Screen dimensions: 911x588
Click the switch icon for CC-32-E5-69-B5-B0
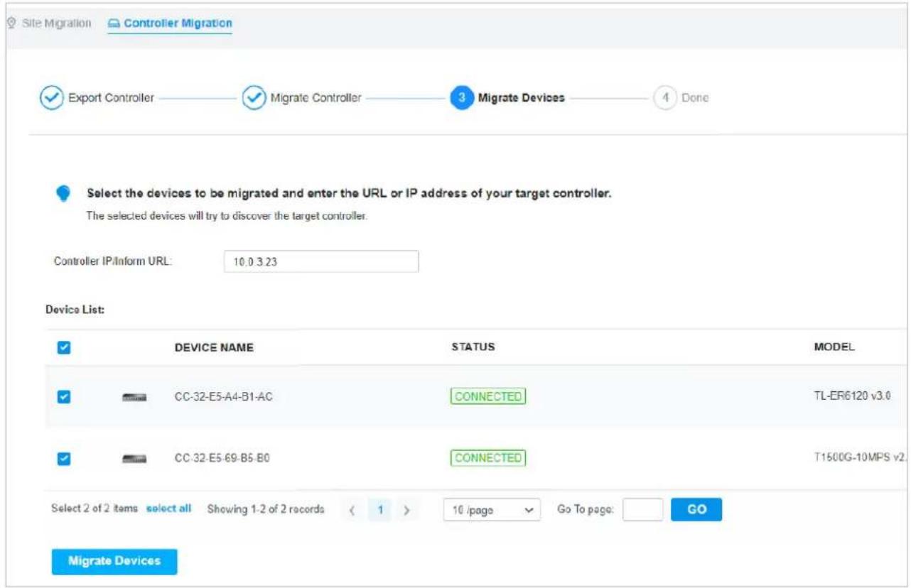[x=134, y=459]
